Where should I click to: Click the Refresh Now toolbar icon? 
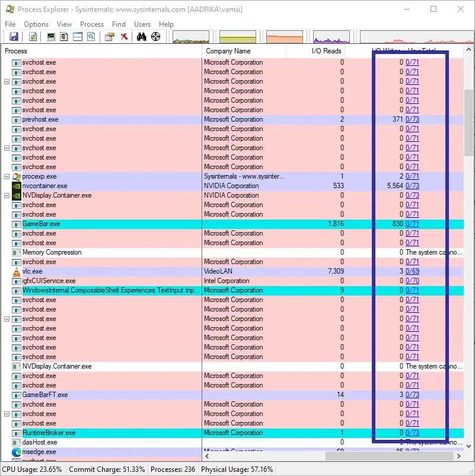pos(33,37)
